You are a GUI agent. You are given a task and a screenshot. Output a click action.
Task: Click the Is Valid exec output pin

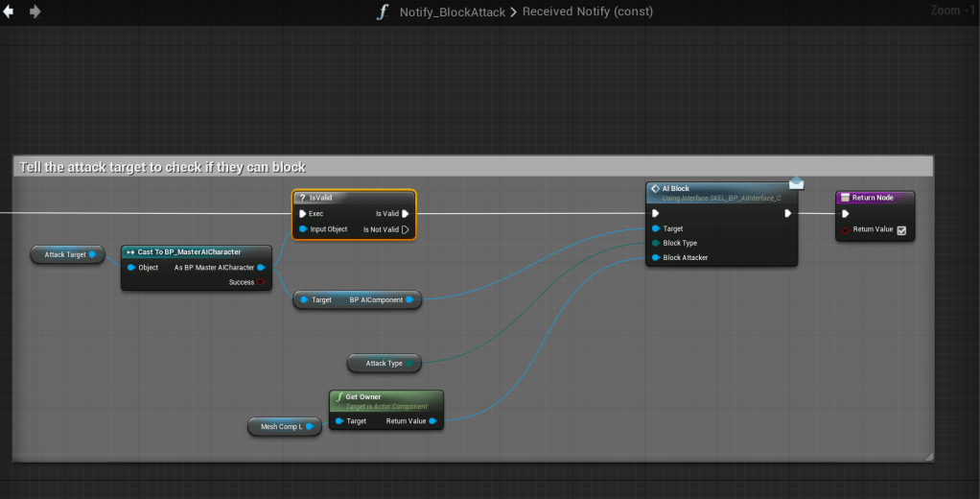406,214
